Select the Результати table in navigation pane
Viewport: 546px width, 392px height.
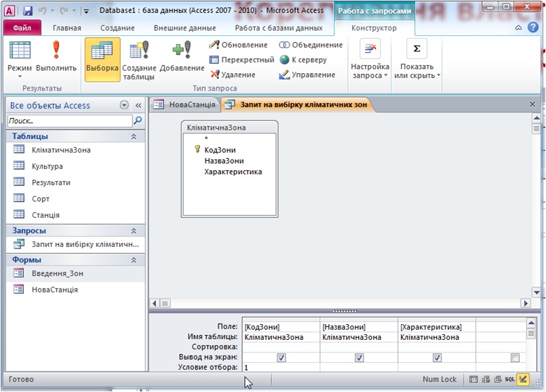pos(51,182)
